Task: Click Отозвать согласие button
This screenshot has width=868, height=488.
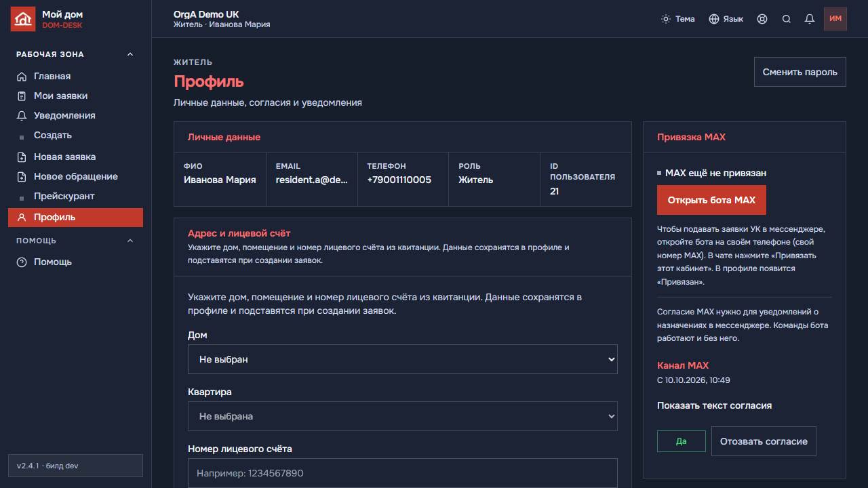Action: point(764,441)
